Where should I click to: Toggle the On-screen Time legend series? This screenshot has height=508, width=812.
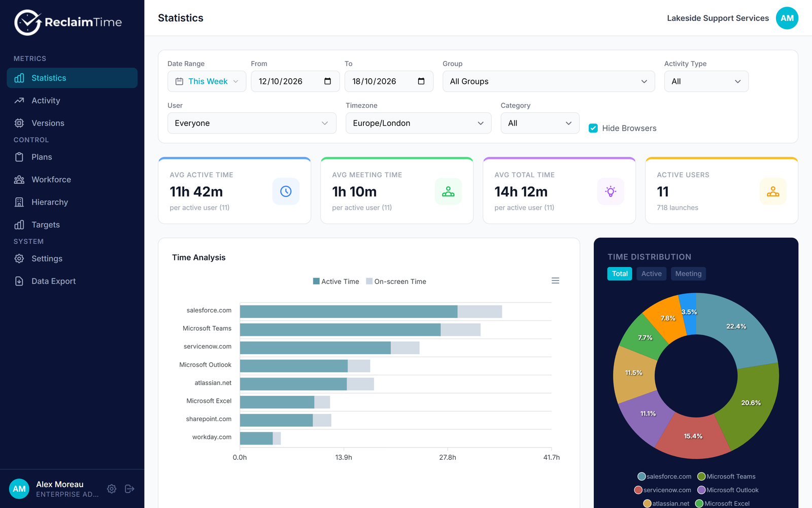pos(396,281)
